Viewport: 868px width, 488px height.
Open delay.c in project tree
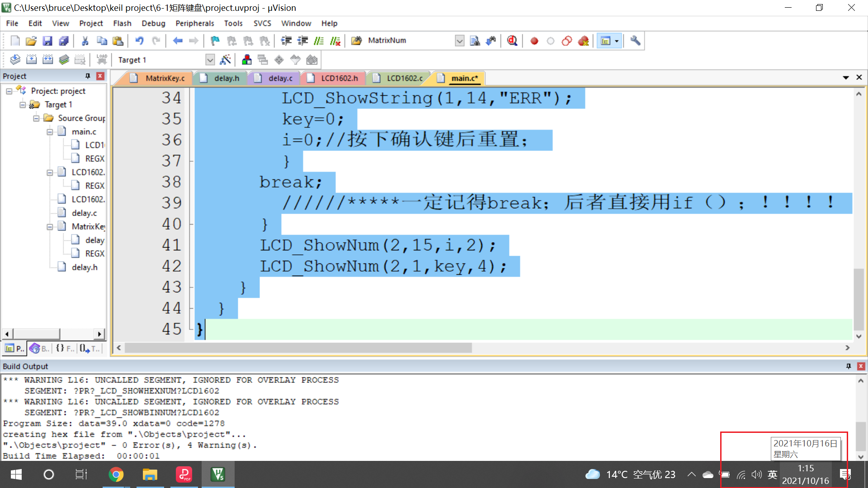(84, 213)
